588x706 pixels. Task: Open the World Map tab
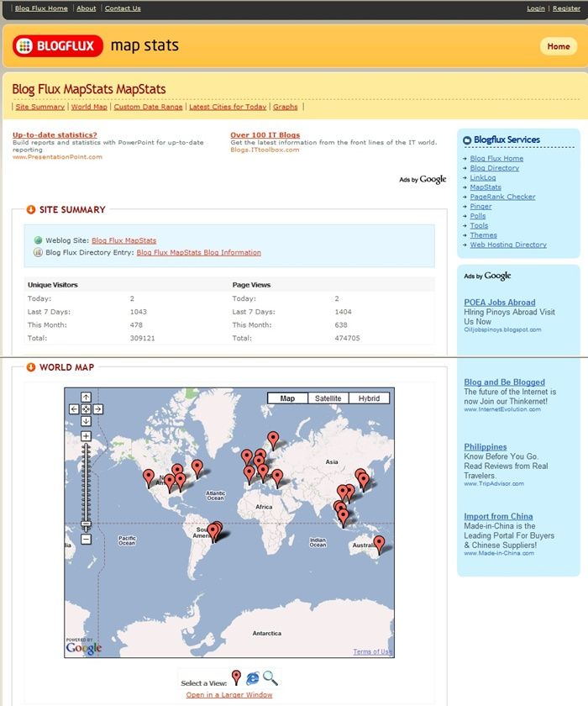click(89, 107)
